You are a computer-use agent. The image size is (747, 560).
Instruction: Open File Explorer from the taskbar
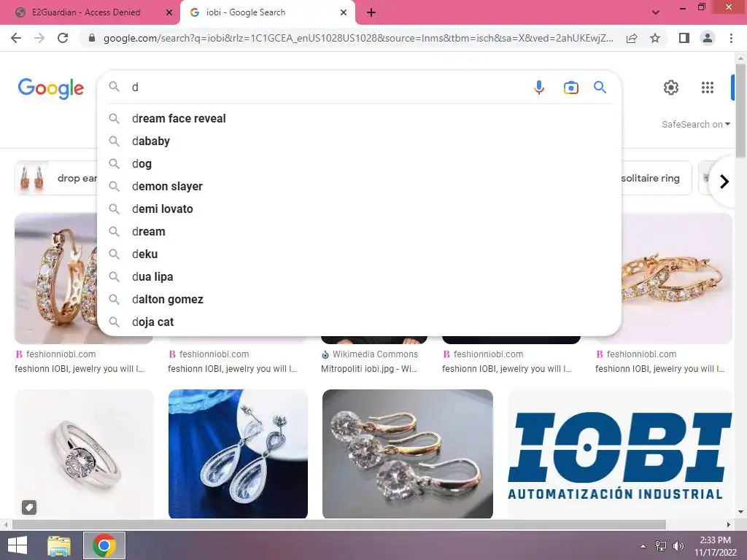[59, 545]
